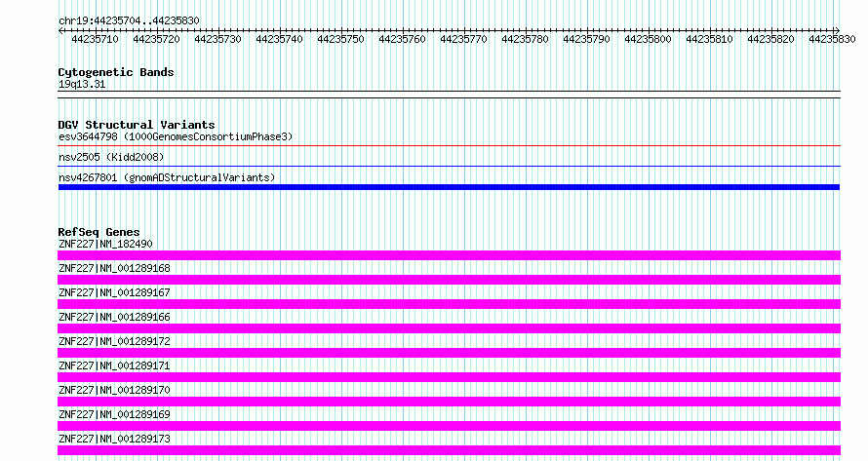Click ruler position 44235810
This screenshot has height=461, width=868.
pos(709,39)
